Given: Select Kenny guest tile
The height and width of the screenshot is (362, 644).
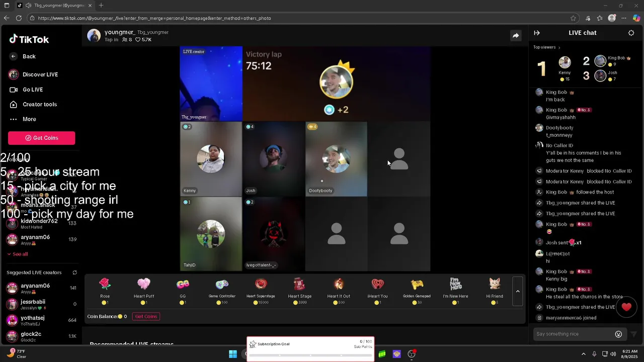Looking at the screenshot, I should (x=211, y=159).
